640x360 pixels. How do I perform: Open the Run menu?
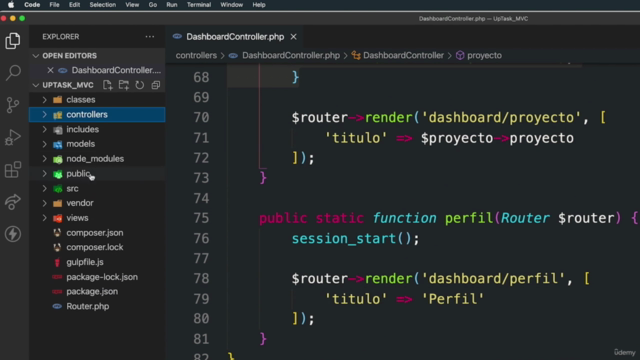pos(172,5)
